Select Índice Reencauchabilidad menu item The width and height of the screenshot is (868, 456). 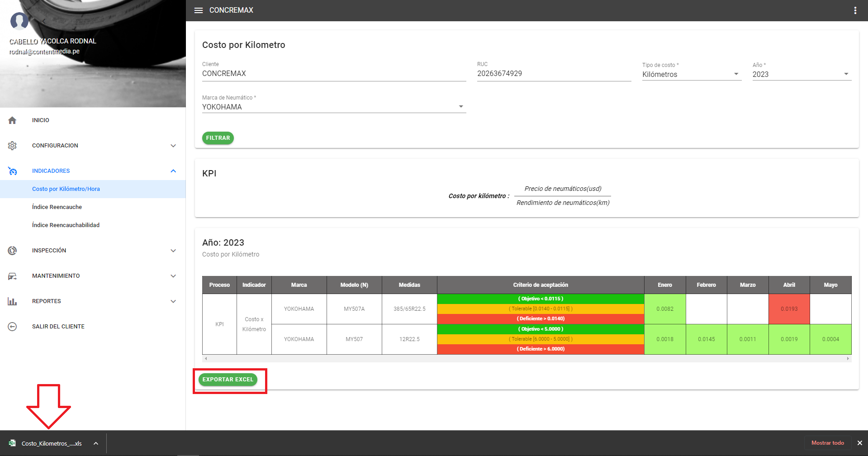pos(66,225)
